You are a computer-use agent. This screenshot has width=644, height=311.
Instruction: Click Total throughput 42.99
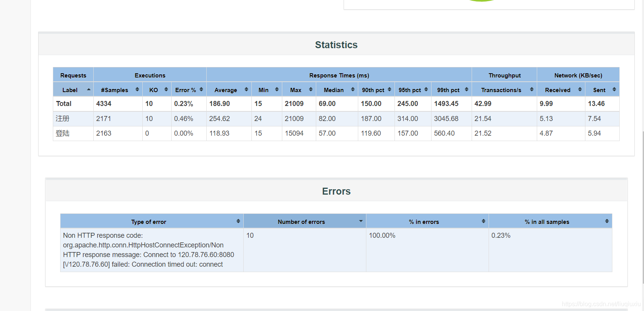(483, 104)
